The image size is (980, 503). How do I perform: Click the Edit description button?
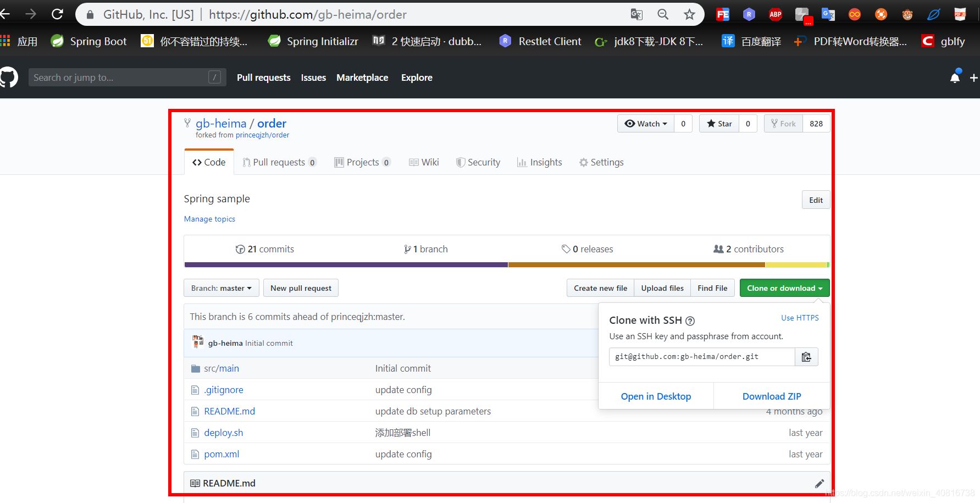816,200
